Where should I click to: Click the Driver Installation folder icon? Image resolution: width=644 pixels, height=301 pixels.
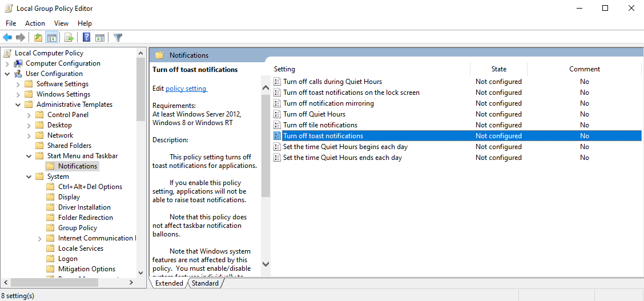(x=50, y=207)
